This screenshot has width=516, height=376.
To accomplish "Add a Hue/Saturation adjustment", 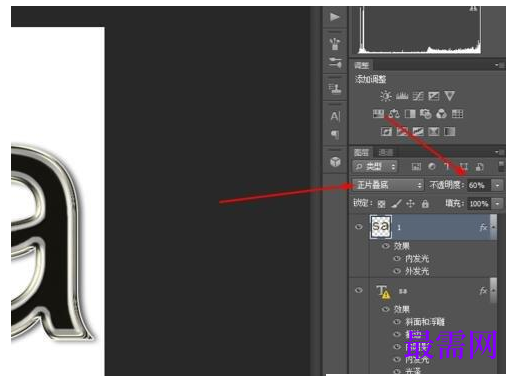I will tap(378, 114).
